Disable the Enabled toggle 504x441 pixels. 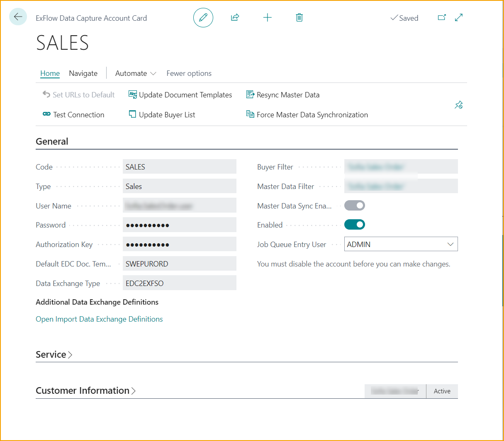354,224
